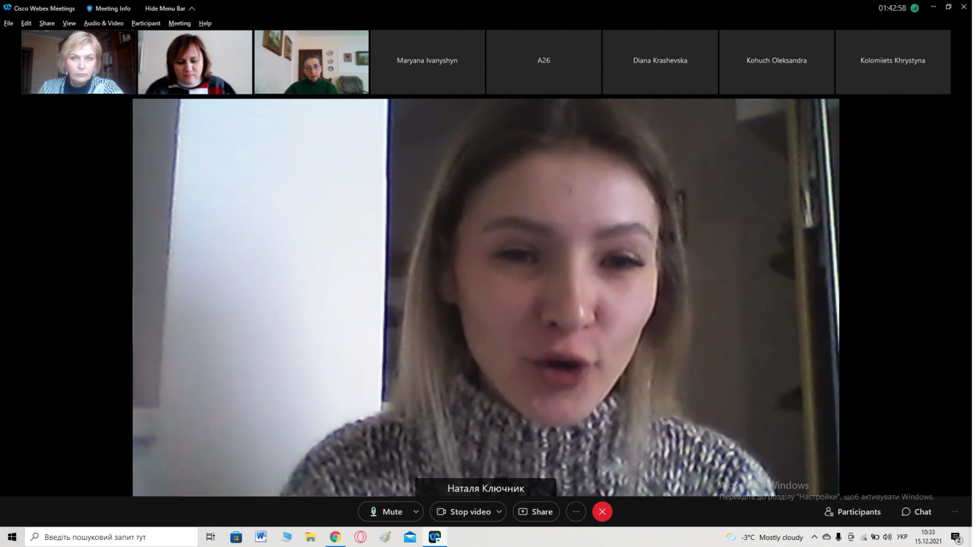Open Word from the Windows taskbar
The height and width of the screenshot is (547, 980).
[x=260, y=537]
